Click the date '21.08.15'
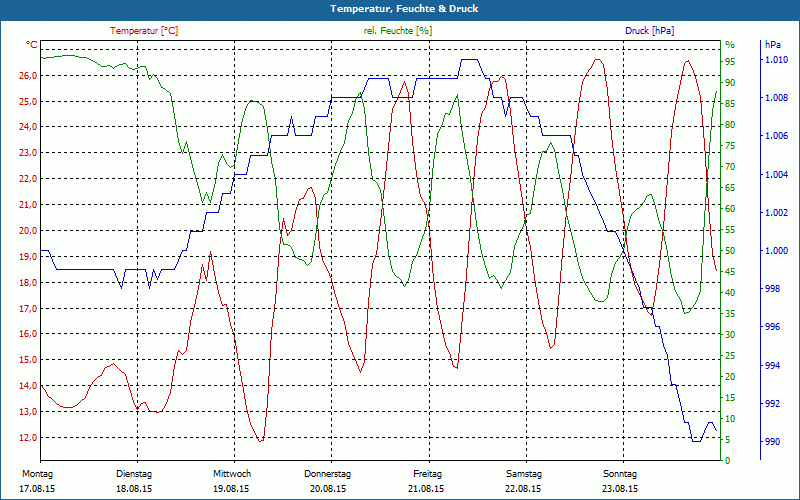The width and height of the screenshot is (800, 500). click(426, 489)
